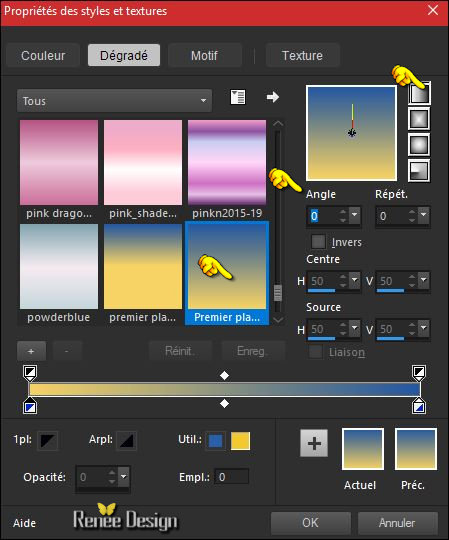This screenshot has width=449, height=540.
Task: Click the large plus add-to-palette icon
Action: (314, 443)
